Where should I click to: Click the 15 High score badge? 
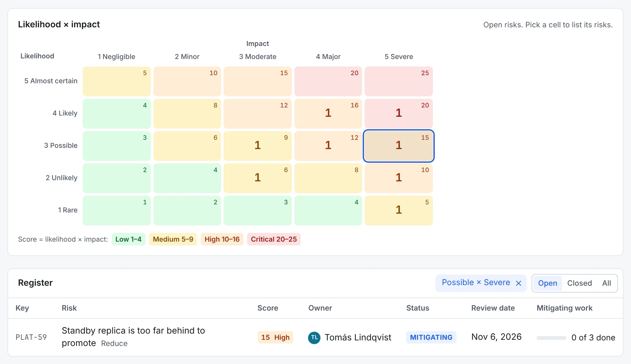[x=275, y=337]
